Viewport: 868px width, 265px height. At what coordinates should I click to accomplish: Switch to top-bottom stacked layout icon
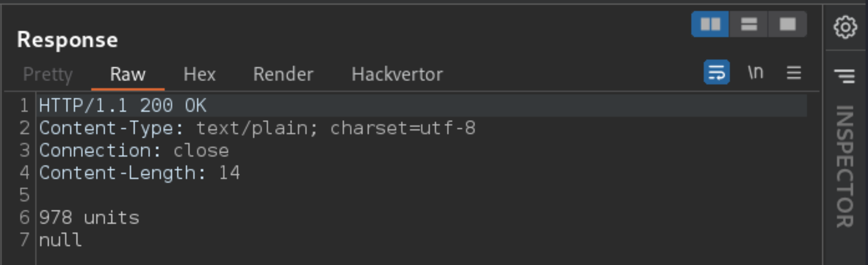click(x=749, y=24)
